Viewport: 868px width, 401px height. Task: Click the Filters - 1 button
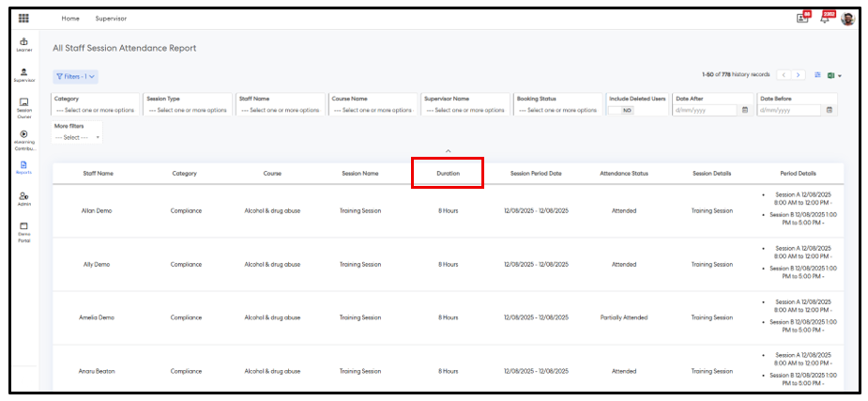click(75, 76)
